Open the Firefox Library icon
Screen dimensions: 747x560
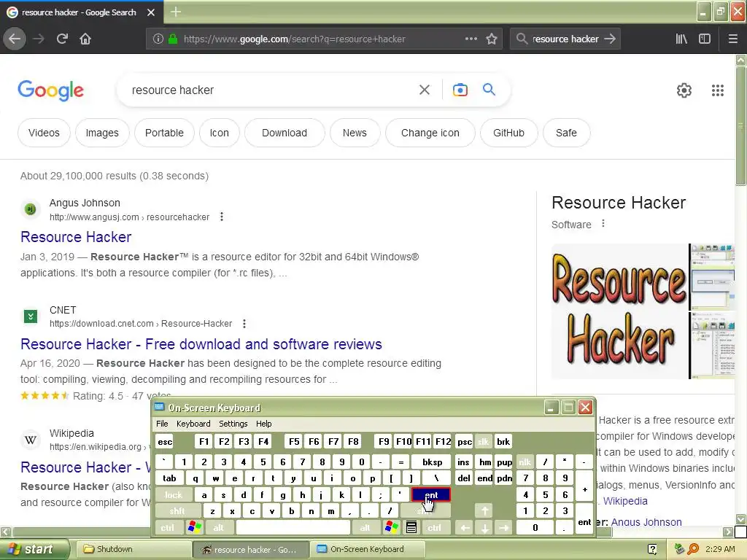pos(681,39)
